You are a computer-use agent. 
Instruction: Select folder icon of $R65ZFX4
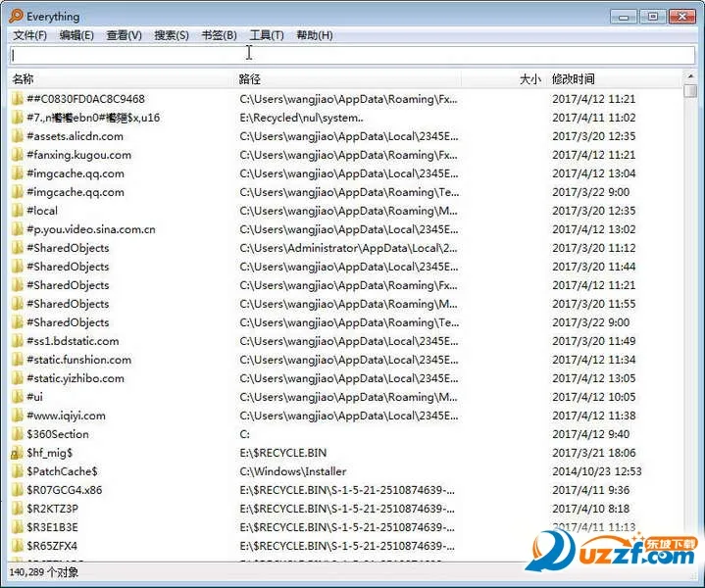coord(17,546)
